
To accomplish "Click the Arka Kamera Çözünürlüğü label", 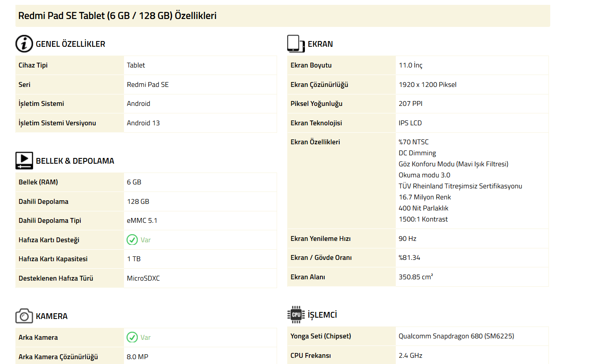I will 58,357.
